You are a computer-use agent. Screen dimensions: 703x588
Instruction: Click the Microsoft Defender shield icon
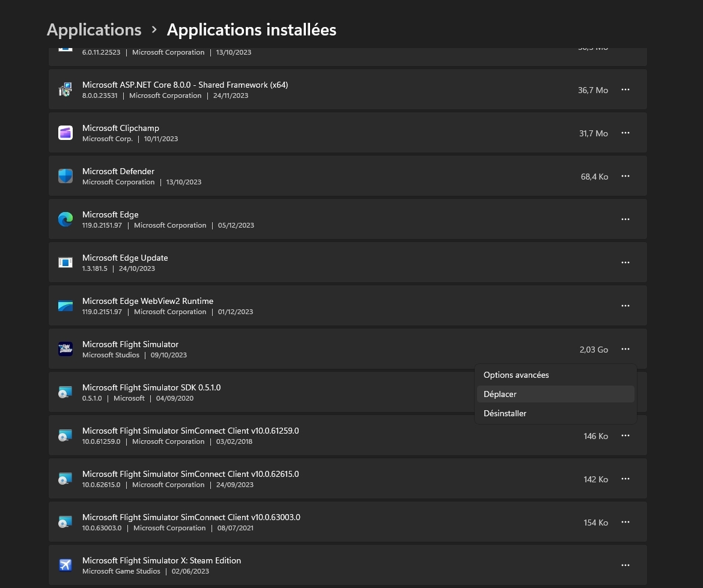65,176
